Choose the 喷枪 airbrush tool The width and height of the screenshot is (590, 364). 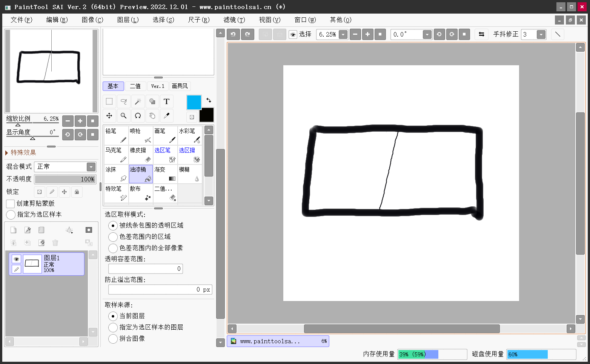(x=141, y=136)
